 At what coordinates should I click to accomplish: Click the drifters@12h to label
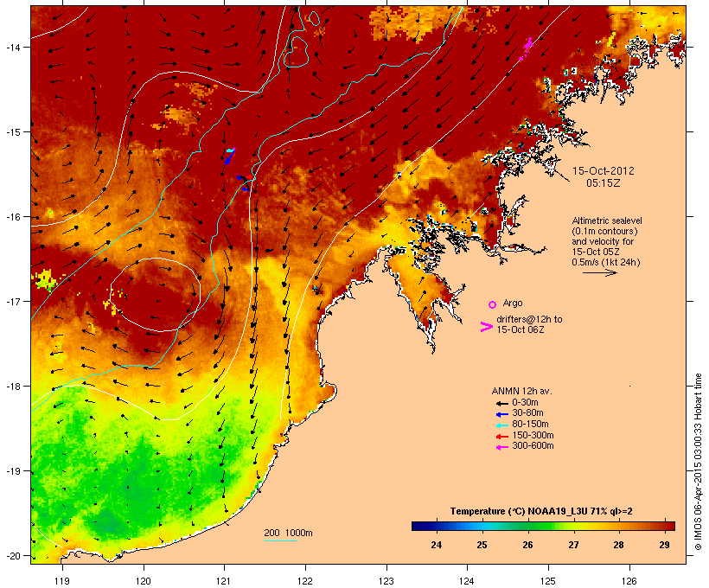[x=529, y=319]
